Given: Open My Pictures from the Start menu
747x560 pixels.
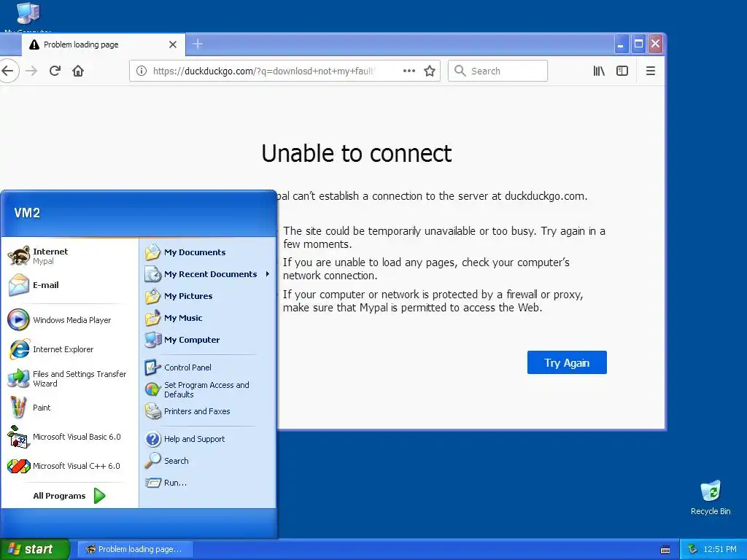Looking at the screenshot, I should [x=208, y=296].
